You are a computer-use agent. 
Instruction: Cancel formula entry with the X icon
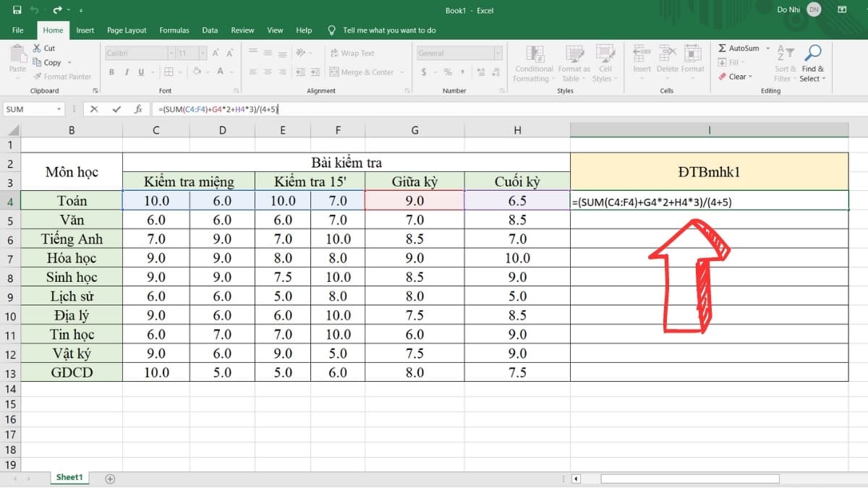coord(94,109)
